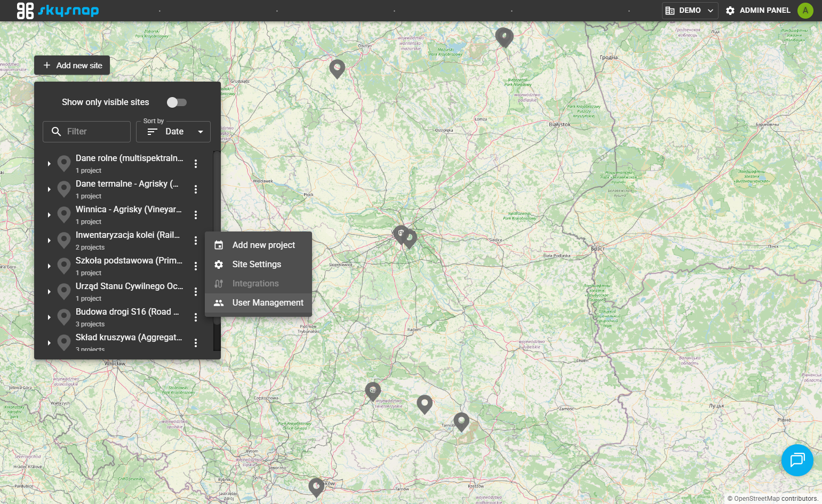The image size is (822, 504).
Task: Click the site list scrollbar
Action: (217, 237)
